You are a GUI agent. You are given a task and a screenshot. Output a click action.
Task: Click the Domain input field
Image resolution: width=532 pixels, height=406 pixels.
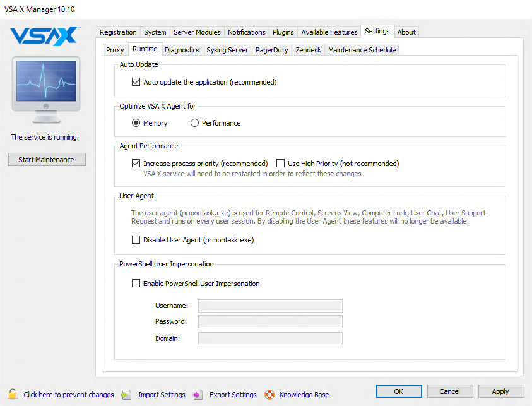coord(270,338)
